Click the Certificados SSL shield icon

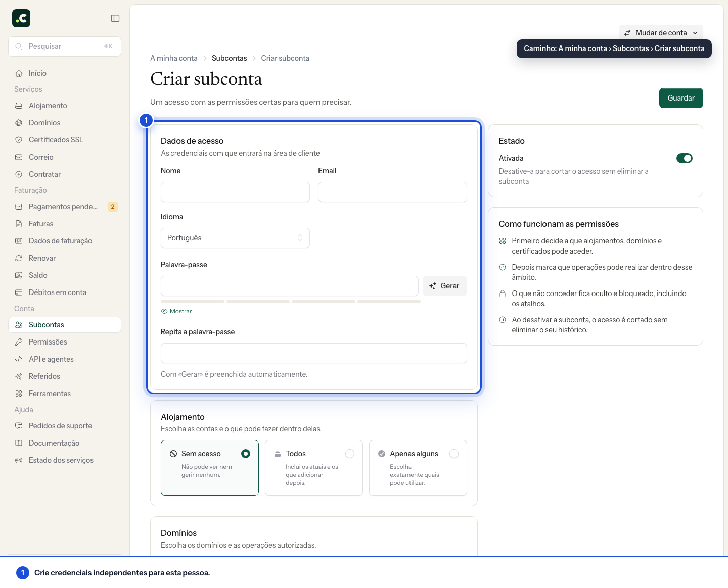pos(19,140)
